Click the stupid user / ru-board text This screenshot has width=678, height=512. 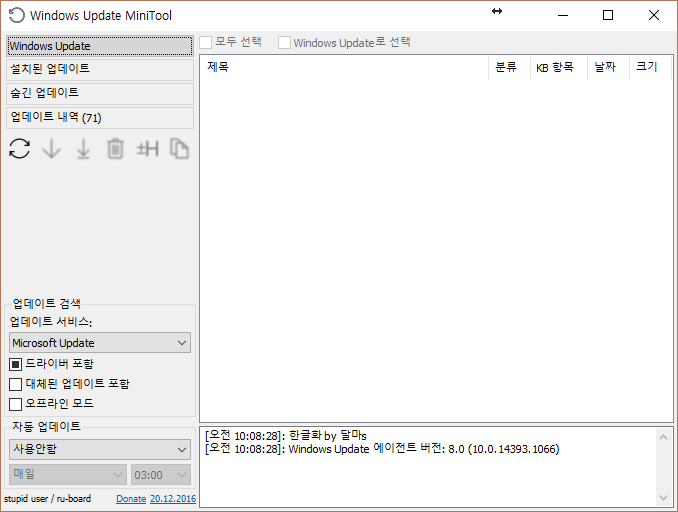[48, 499]
